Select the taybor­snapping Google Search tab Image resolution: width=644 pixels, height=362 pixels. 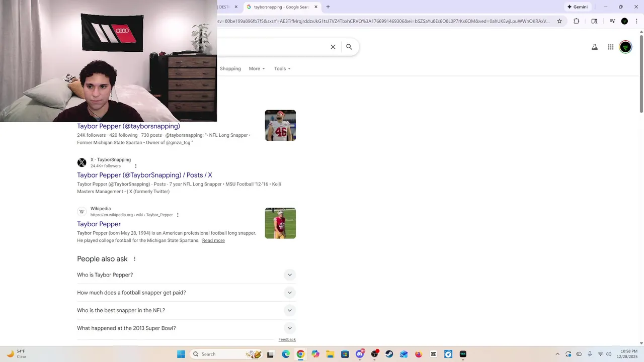(281, 7)
